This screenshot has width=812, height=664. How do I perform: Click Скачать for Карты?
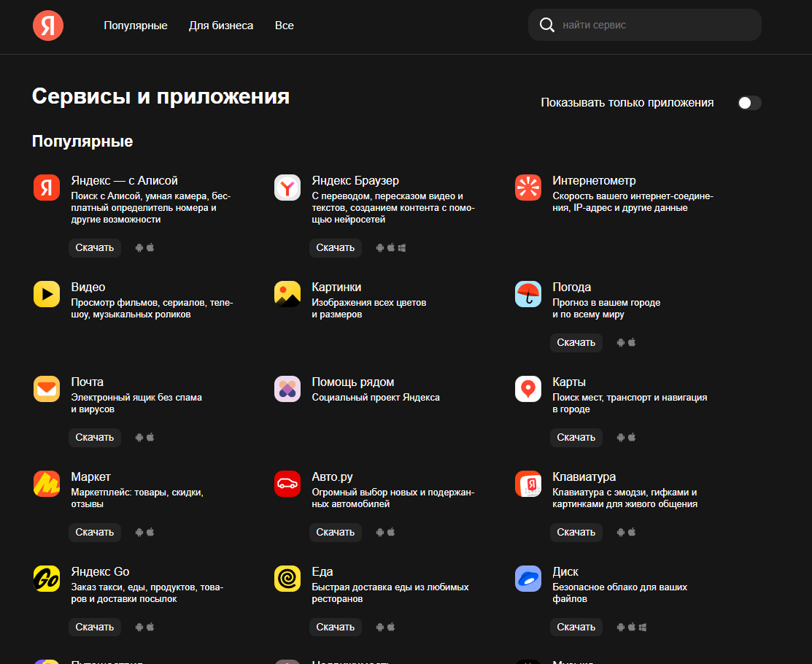click(576, 437)
